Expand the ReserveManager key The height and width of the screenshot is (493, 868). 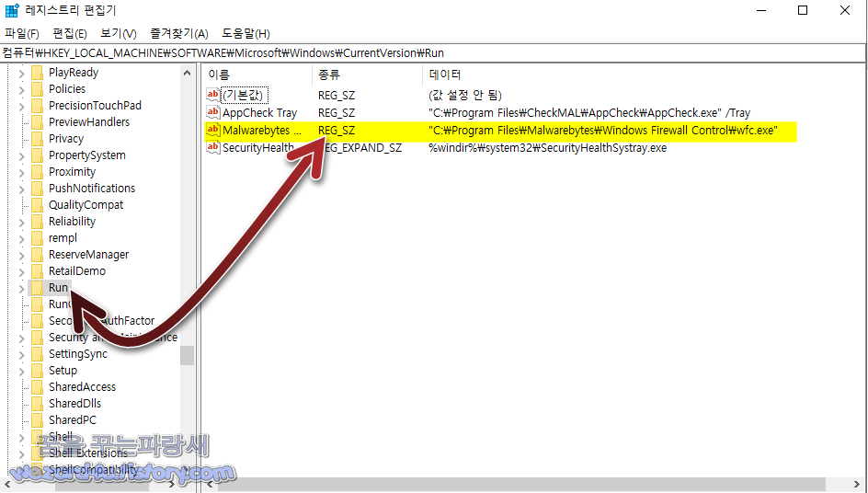click(21, 256)
